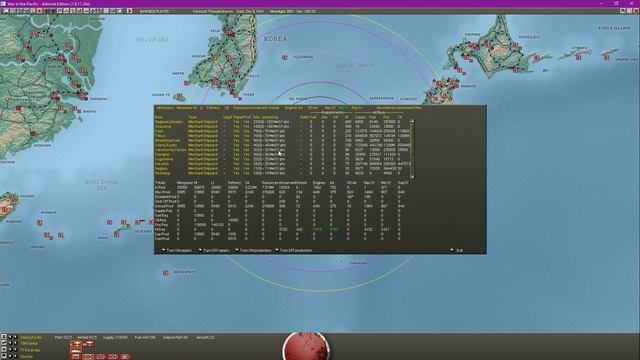The image size is (640, 360).
Task: Select the green Mer SY filter
Action: (343, 108)
